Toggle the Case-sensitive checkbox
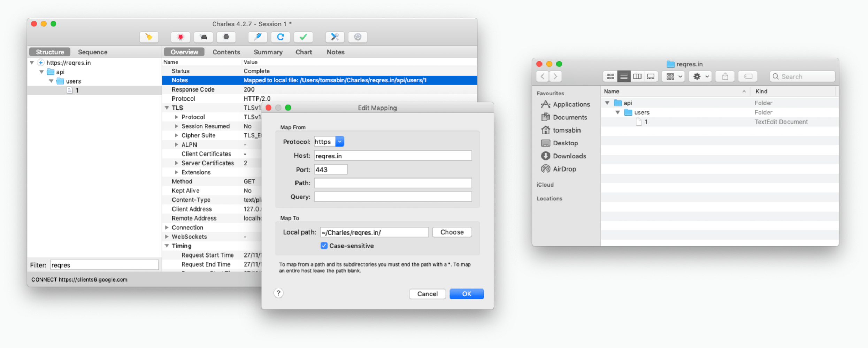The width and height of the screenshot is (868, 348). pyautogui.click(x=324, y=246)
